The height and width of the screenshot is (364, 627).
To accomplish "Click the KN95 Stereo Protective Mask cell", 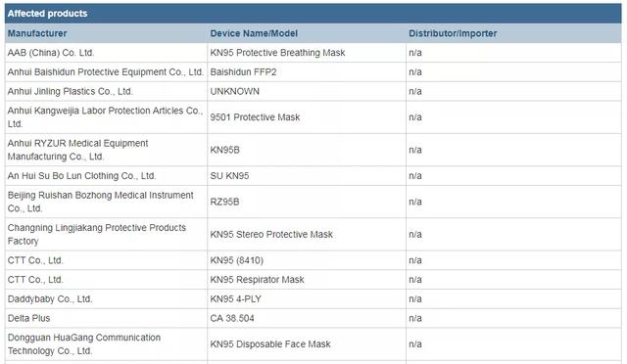I will pyautogui.click(x=307, y=235).
